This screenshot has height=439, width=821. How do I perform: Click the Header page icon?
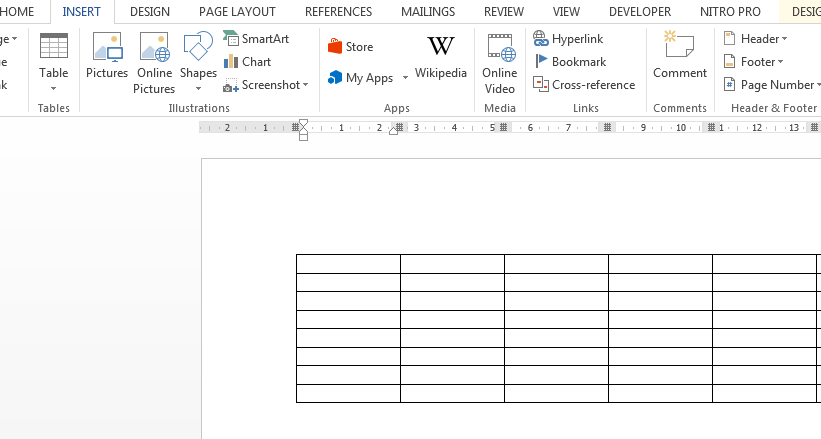[x=729, y=38]
